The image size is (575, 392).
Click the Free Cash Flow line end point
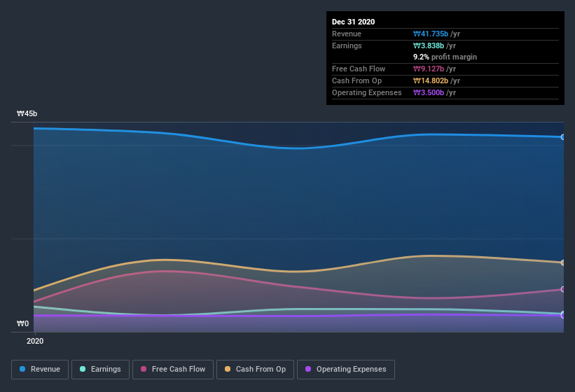point(563,289)
